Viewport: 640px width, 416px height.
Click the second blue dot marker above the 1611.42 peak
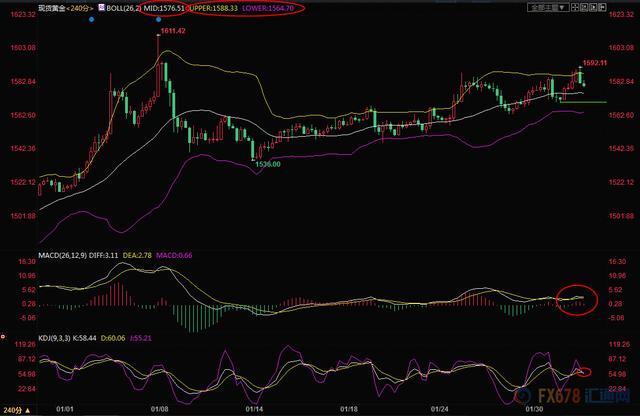click(x=158, y=18)
